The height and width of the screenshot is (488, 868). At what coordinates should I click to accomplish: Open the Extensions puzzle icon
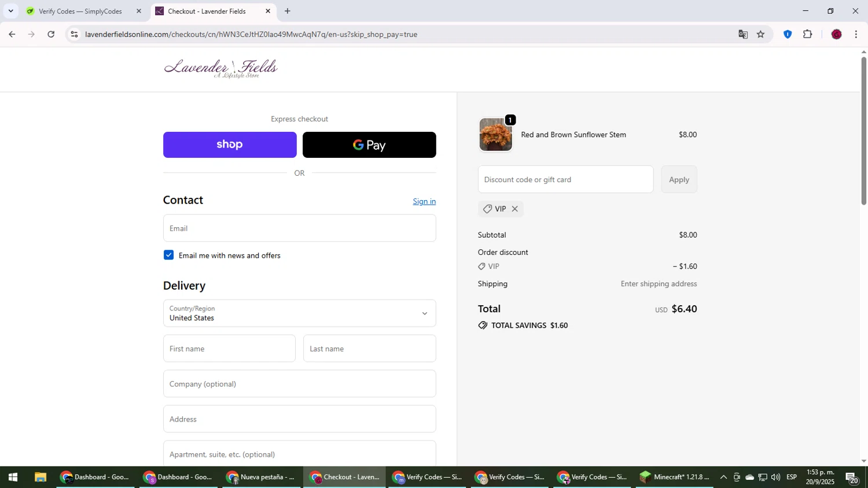pos(808,35)
